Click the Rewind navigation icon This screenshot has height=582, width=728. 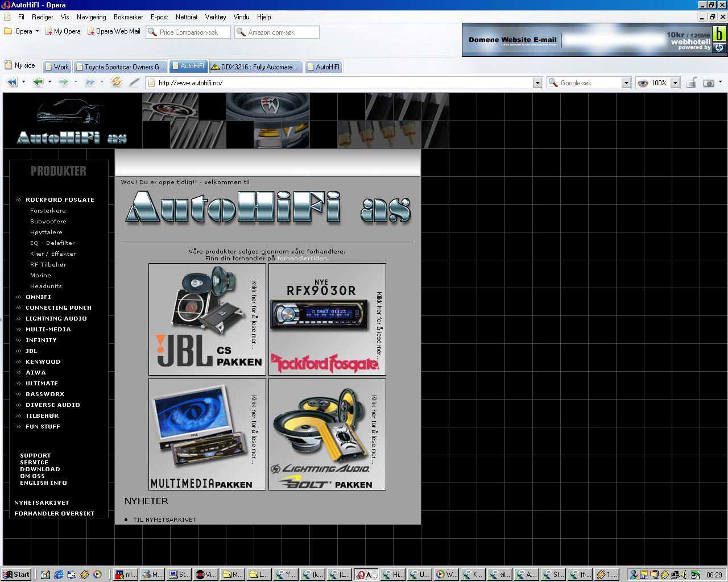point(11,82)
